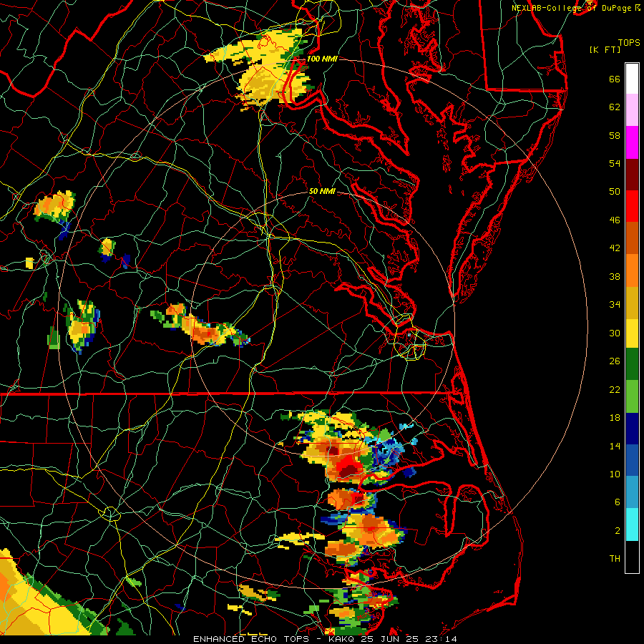Viewport: 644px width, 644px height.
Task: Click the '50 NMI' range ring label
Action: click(x=322, y=191)
